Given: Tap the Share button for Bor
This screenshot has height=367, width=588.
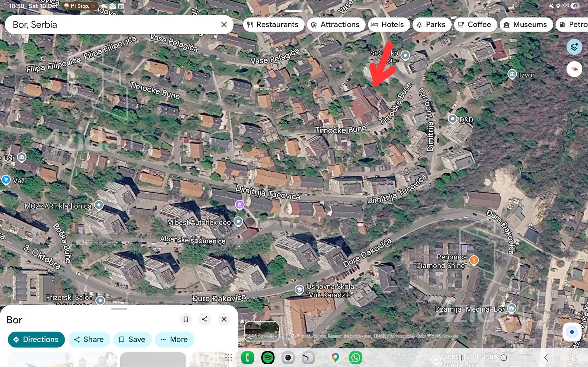Looking at the screenshot, I should tap(89, 339).
